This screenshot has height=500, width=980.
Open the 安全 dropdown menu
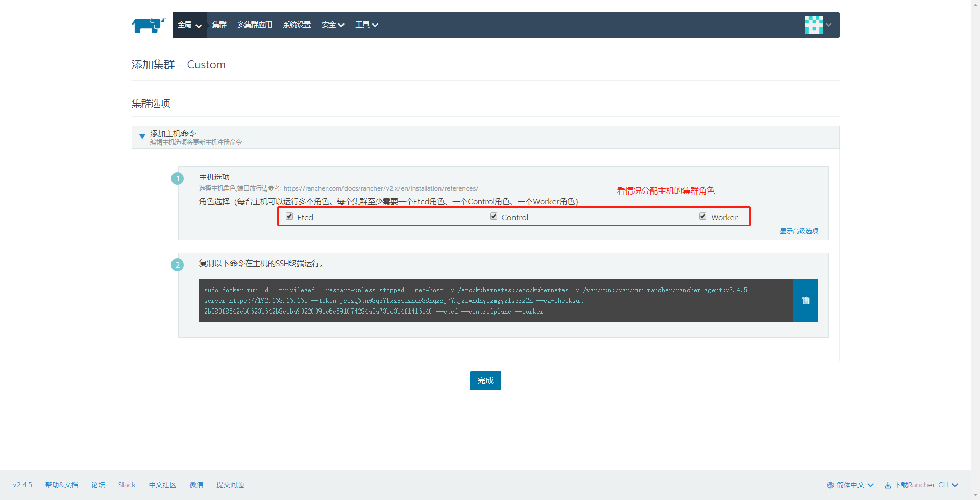tap(333, 25)
